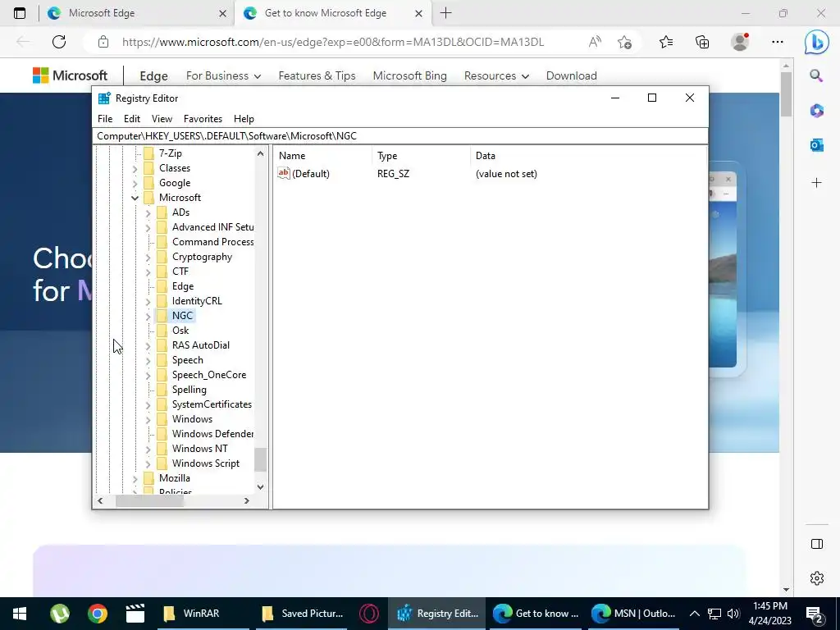Open the Edge tab actions menu icon

20,13
